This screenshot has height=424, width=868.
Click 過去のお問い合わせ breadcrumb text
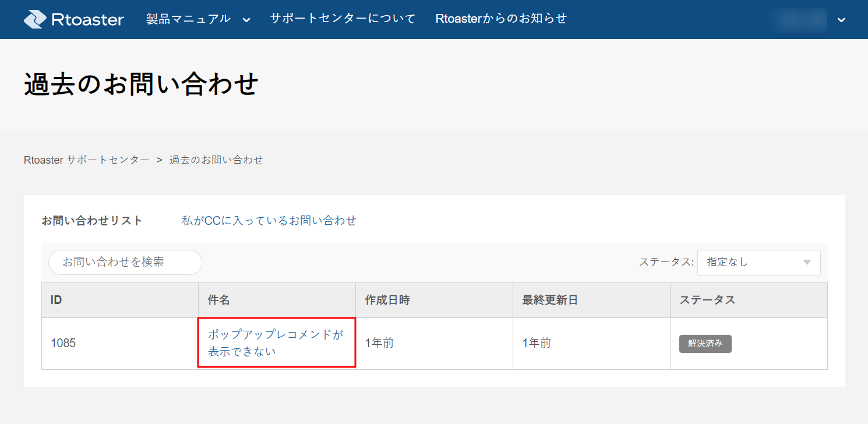coord(216,160)
